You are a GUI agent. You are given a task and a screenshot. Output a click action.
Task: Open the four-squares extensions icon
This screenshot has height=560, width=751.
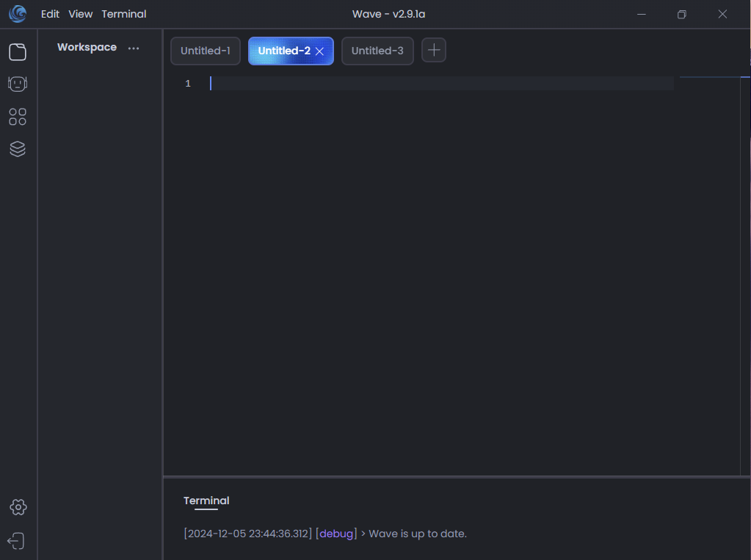[x=18, y=117]
